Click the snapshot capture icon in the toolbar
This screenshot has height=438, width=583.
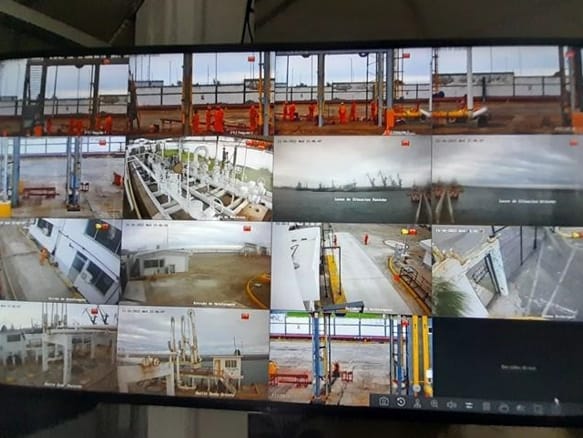(x=384, y=401)
